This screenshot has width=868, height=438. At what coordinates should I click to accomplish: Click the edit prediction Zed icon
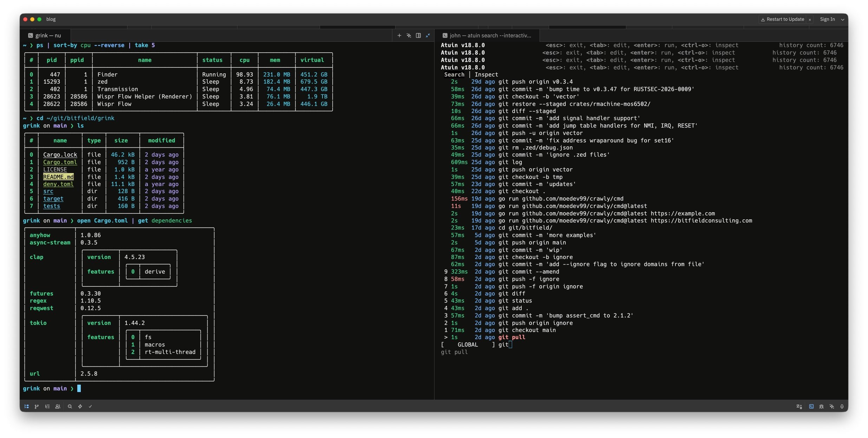tap(799, 406)
